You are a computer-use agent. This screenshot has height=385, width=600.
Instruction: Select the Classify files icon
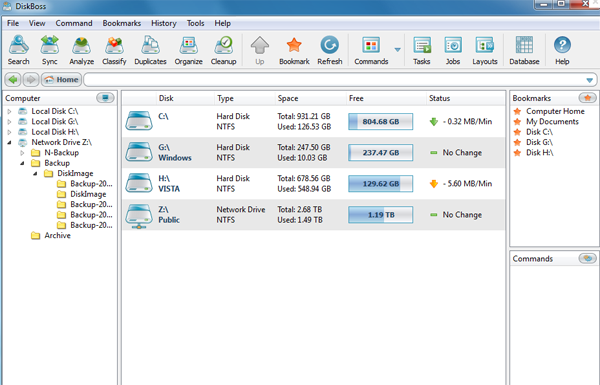[x=114, y=50]
